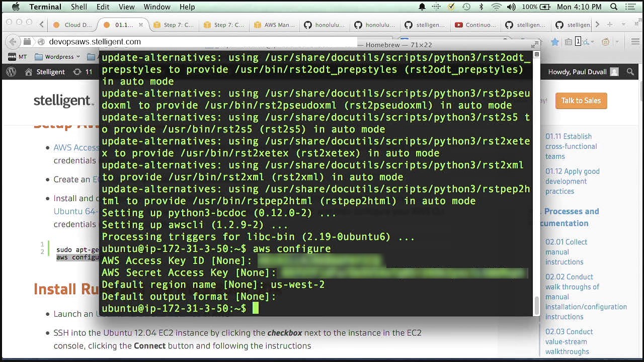Click the terminal window fullscreen arrows icon
This screenshot has height=362, width=644.
[536, 44]
